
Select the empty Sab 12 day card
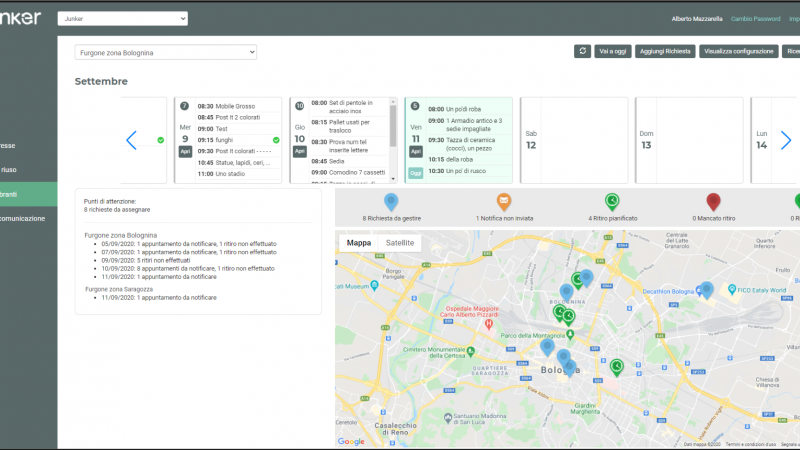pos(574,140)
